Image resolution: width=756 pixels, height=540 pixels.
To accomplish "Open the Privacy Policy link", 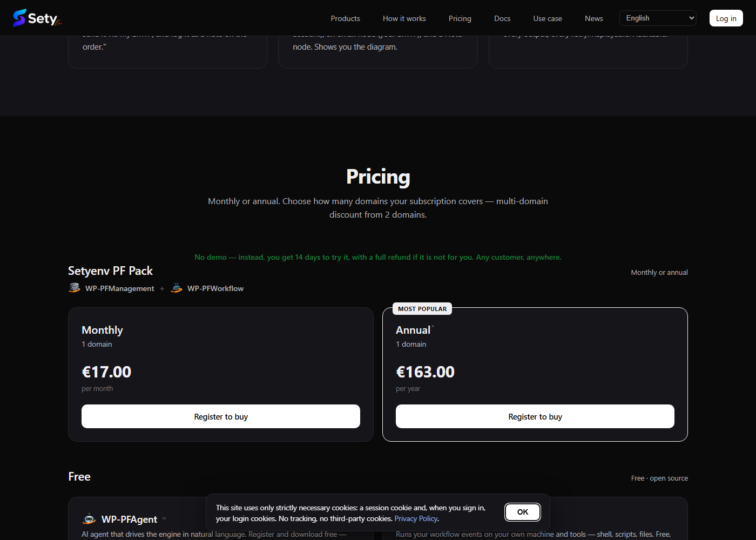I will pos(416,518).
